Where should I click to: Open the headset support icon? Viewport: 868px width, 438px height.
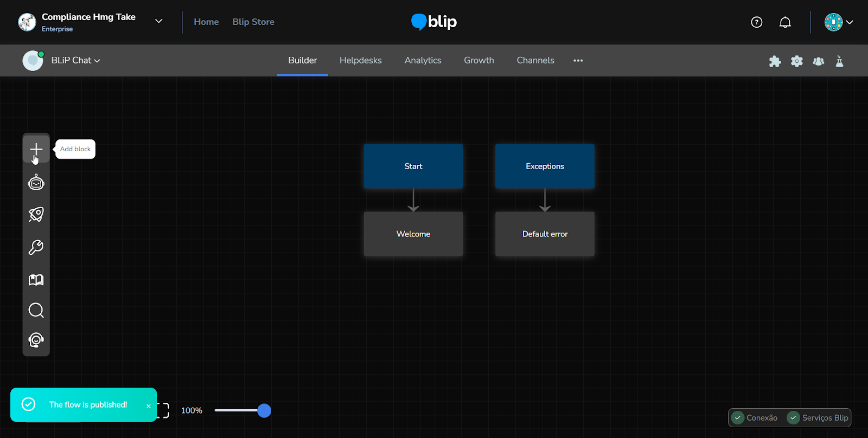click(x=36, y=340)
